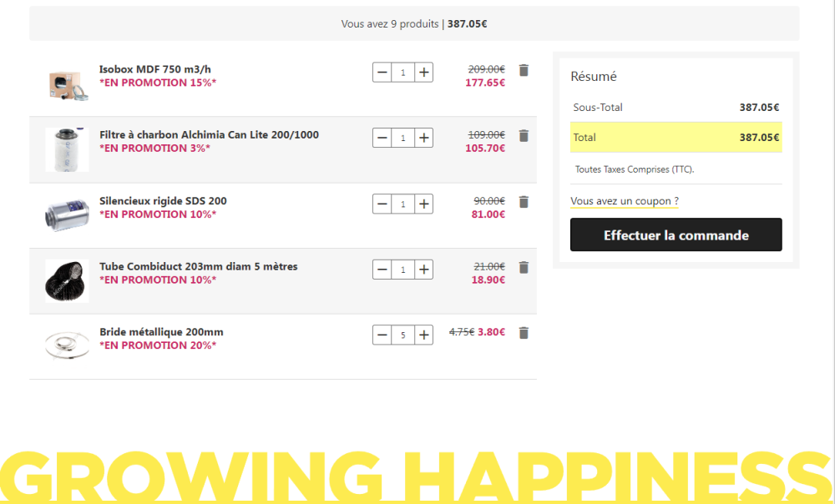The image size is (835, 504).
Task: Click struck-through price 21.00€
Action: click(x=489, y=266)
